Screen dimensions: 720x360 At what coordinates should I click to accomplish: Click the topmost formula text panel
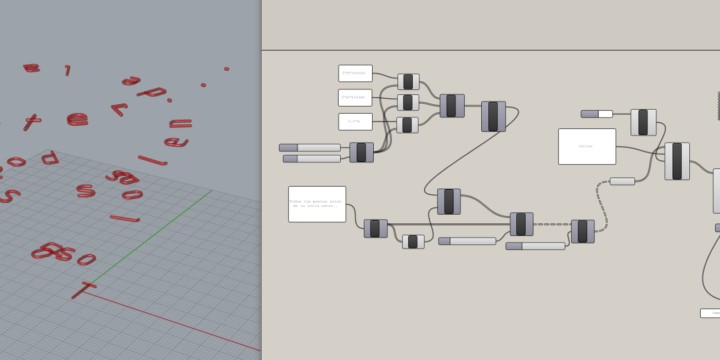(355, 73)
